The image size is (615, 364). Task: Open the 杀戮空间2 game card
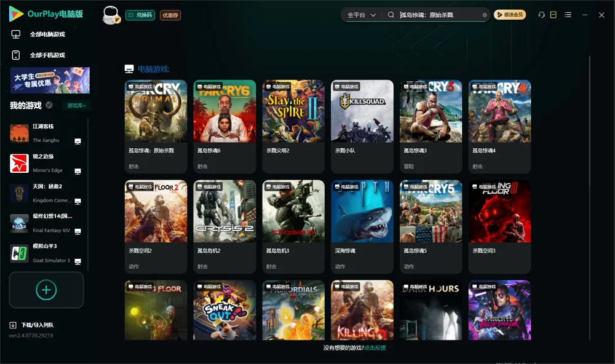click(156, 227)
